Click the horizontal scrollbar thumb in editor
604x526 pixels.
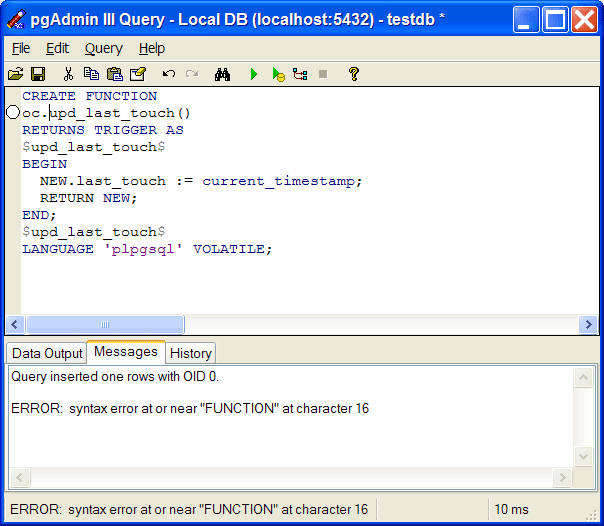[105, 325]
